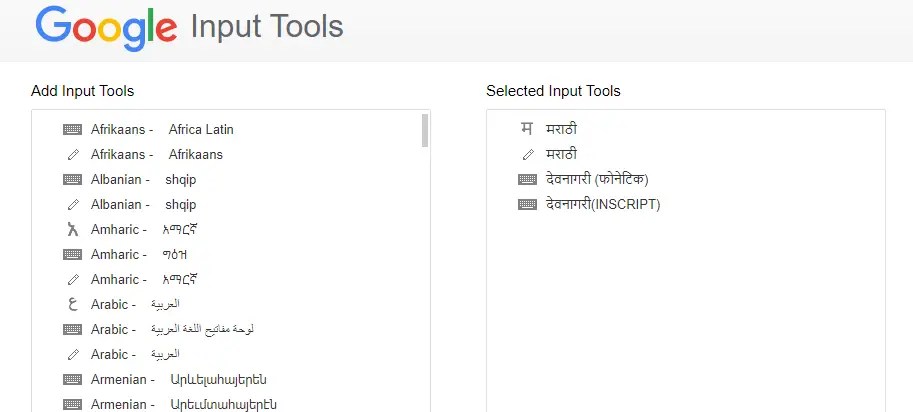Click the keyboard icon beside Afrikaans Africa Latin
The image size is (913, 412).
tap(72, 130)
